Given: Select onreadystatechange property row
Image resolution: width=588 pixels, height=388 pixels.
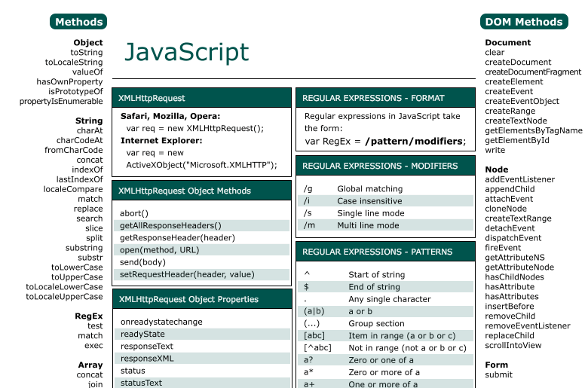Looking at the screenshot, I should tap(202, 322).
